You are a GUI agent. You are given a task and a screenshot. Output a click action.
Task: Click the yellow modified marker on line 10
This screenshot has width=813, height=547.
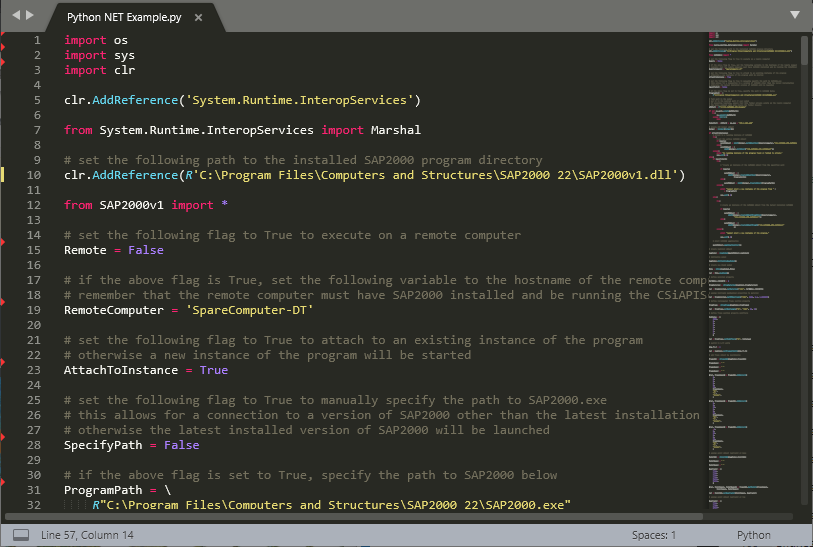click(x=3, y=175)
